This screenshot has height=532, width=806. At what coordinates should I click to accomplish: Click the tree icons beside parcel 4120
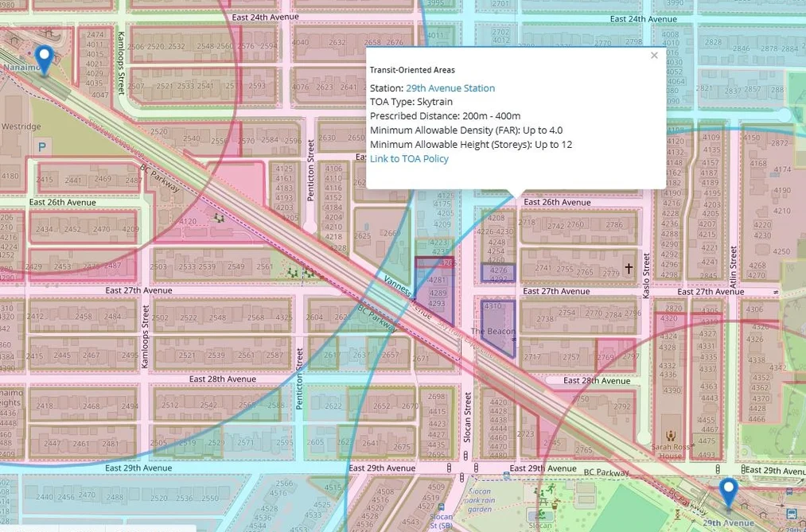coord(220,218)
